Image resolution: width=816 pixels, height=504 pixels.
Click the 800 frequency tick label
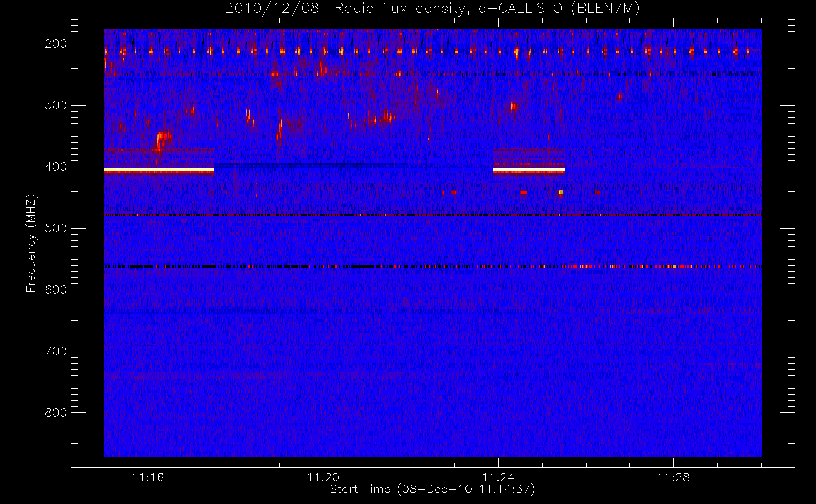pyautogui.click(x=56, y=413)
